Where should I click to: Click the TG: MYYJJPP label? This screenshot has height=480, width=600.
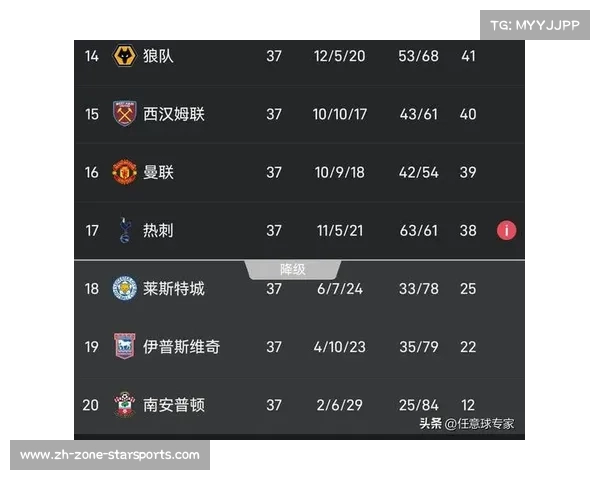[x=535, y=25]
